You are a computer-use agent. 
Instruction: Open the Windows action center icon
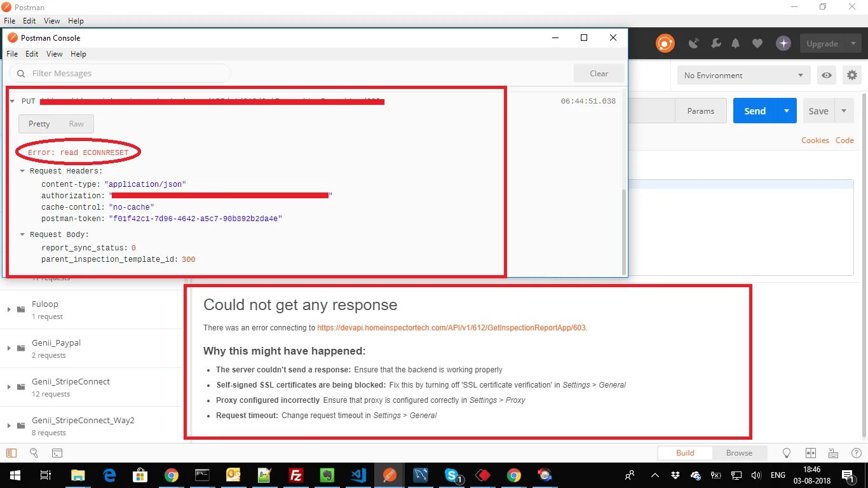(x=848, y=475)
